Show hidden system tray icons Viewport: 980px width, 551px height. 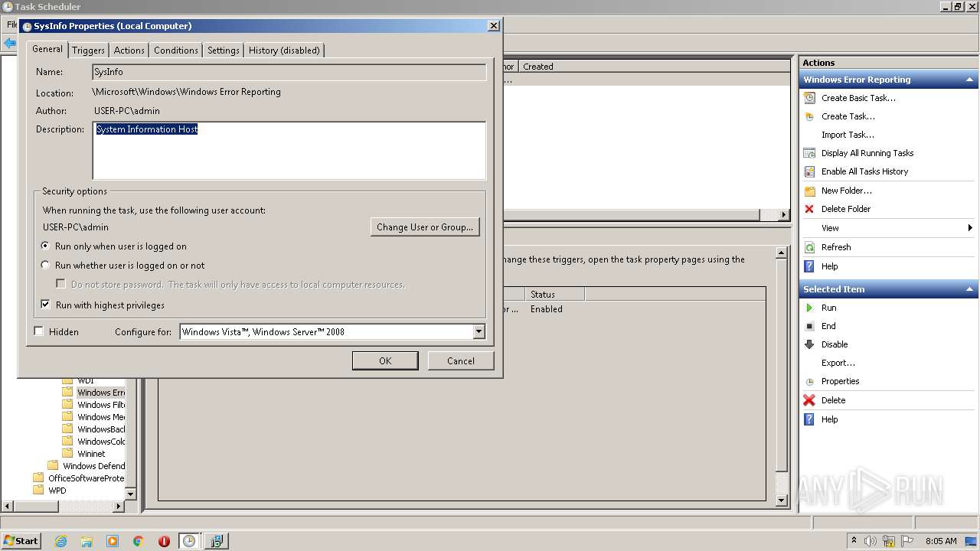tap(854, 540)
